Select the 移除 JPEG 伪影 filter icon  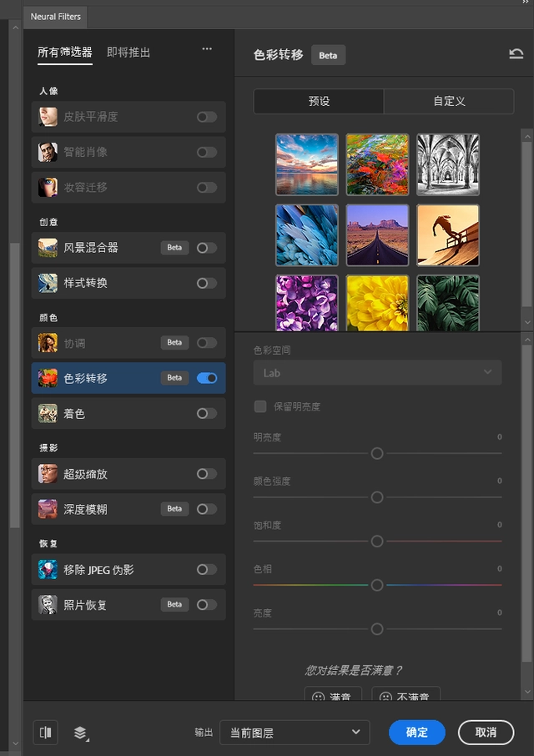[48, 570]
